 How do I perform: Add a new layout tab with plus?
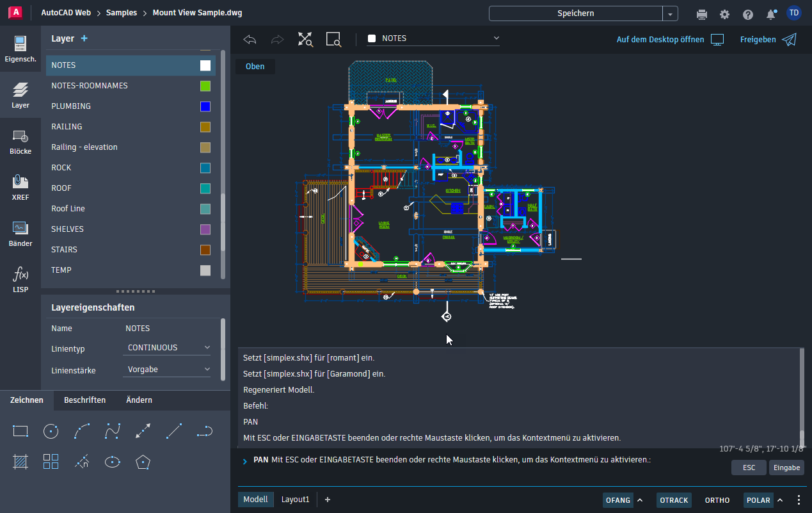(328, 500)
